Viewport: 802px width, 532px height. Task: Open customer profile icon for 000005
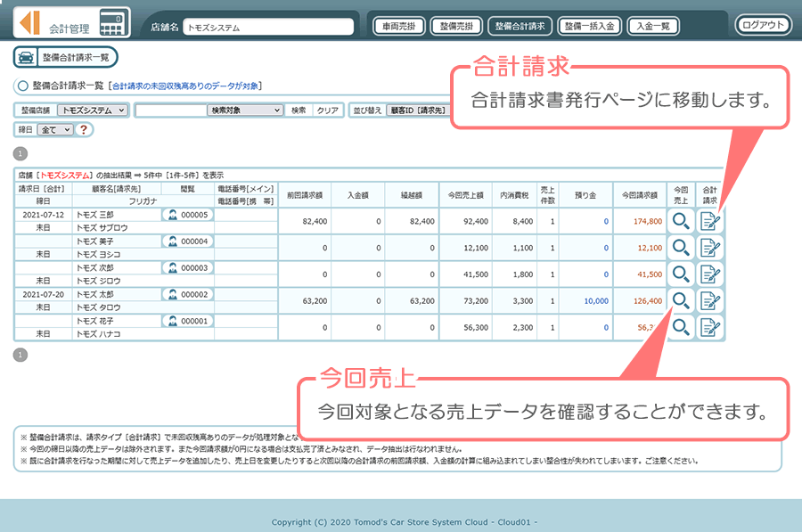173,215
